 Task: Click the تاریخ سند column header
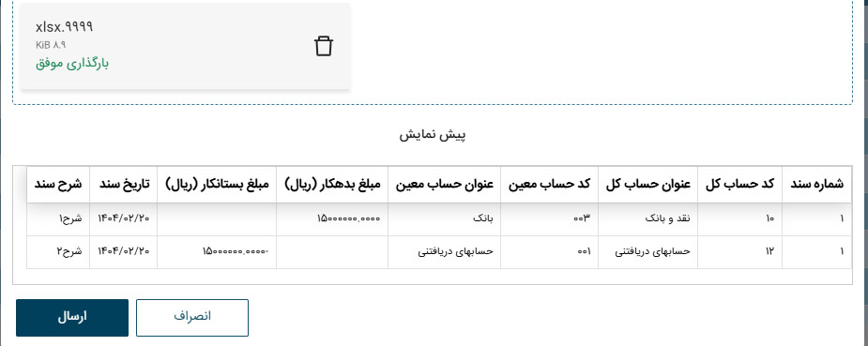coord(124,185)
